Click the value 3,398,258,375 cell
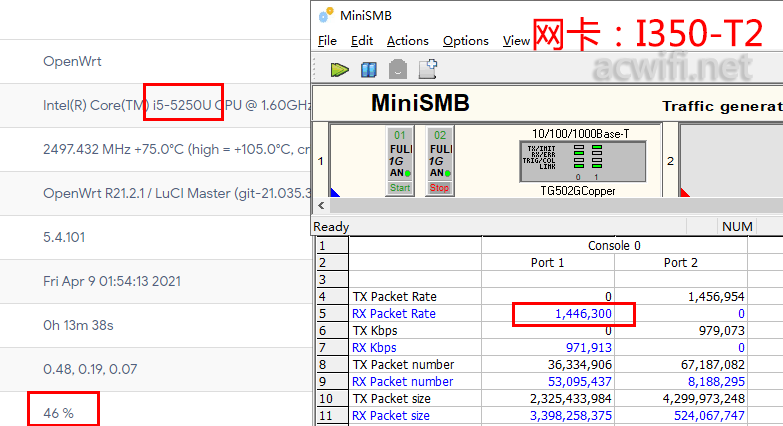This screenshot has height=426, width=783. point(571,416)
